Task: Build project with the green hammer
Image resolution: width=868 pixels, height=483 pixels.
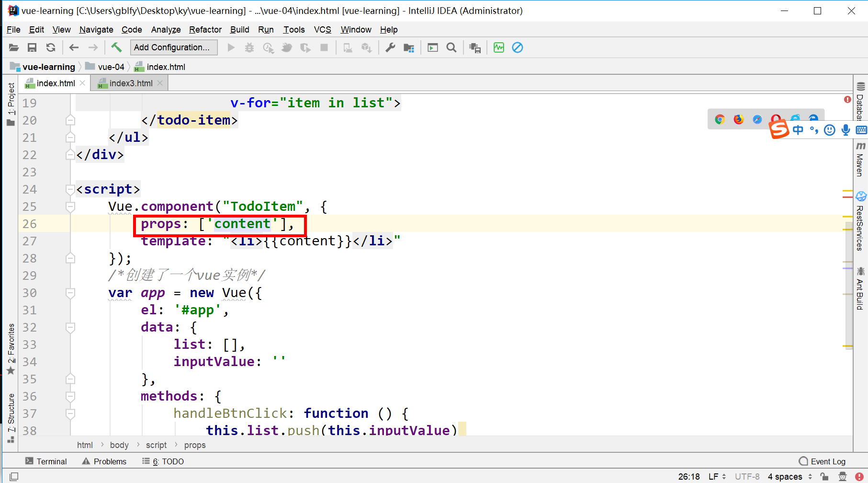Action: click(116, 47)
